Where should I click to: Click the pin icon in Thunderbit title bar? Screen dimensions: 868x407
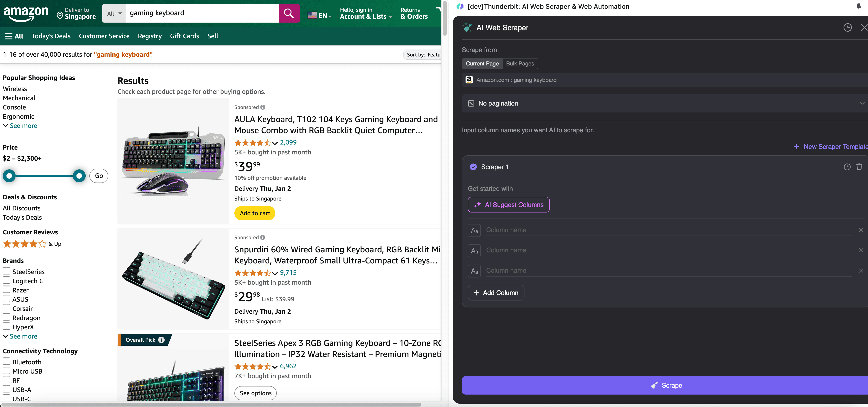pyautogui.click(x=859, y=6)
